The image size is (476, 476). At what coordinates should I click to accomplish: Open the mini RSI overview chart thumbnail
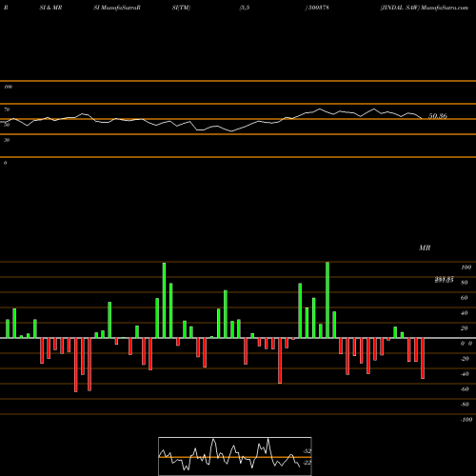235,456
